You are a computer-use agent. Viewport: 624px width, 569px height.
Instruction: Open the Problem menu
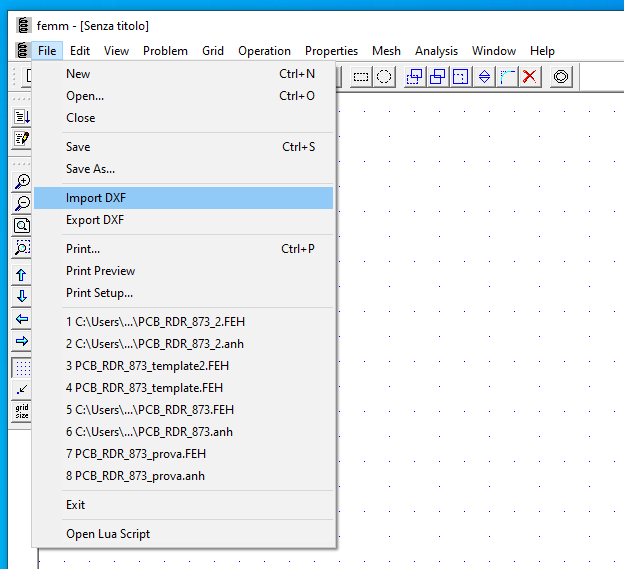[x=165, y=51]
